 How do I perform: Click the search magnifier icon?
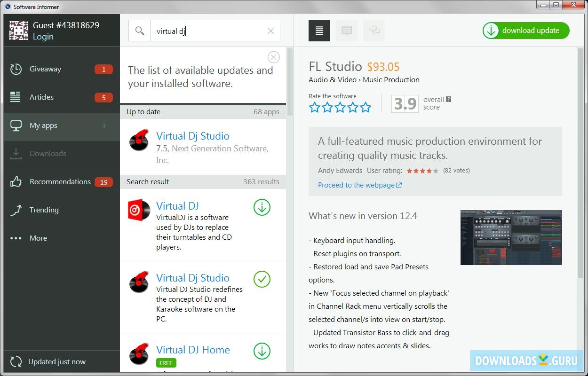pyautogui.click(x=140, y=31)
